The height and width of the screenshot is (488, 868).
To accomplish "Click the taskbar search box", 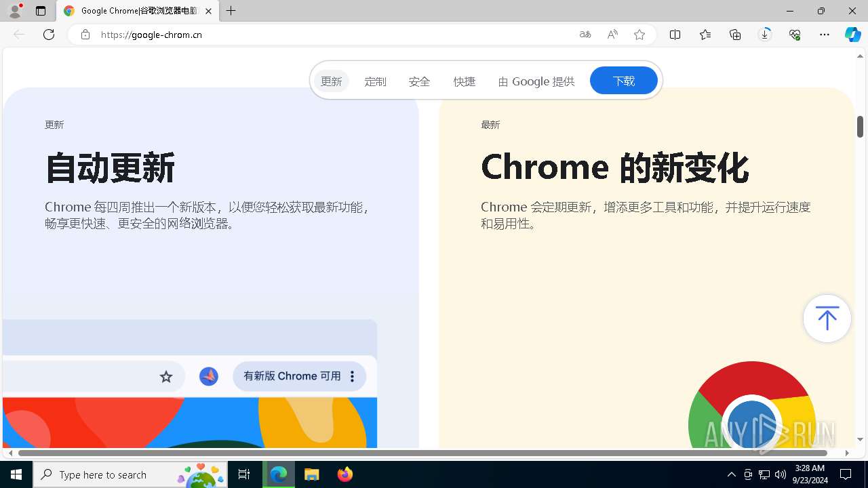I will click(x=129, y=474).
